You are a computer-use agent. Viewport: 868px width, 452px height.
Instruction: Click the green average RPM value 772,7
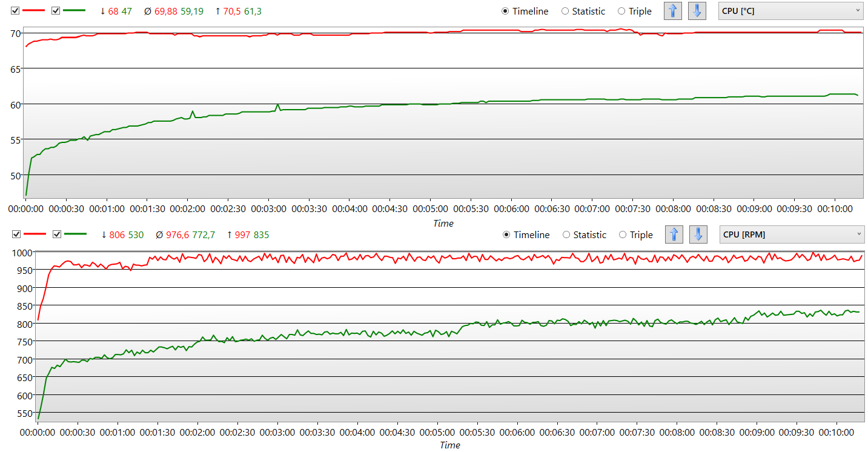tap(204, 235)
